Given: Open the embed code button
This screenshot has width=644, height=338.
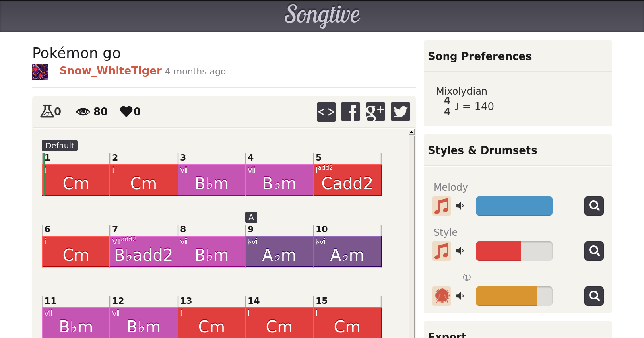Looking at the screenshot, I should click(x=326, y=111).
